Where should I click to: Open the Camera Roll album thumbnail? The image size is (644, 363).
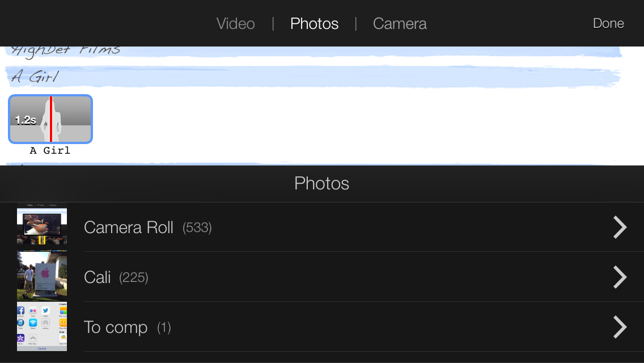[x=42, y=225]
